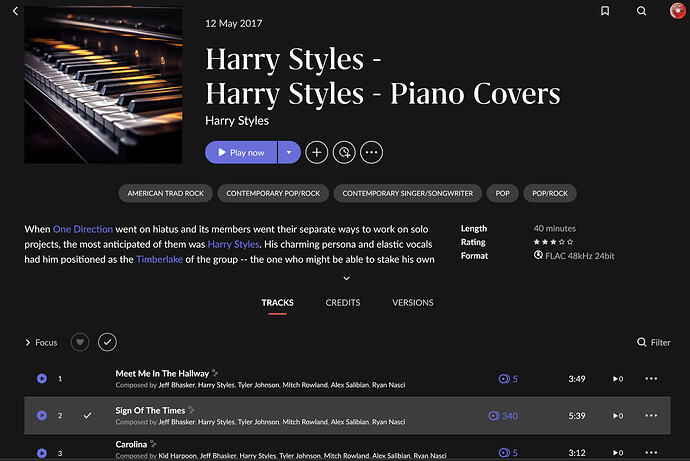Open the 340 versions icon for Sign Of The Times
This screenshot has height=461, width=690.
503,416
